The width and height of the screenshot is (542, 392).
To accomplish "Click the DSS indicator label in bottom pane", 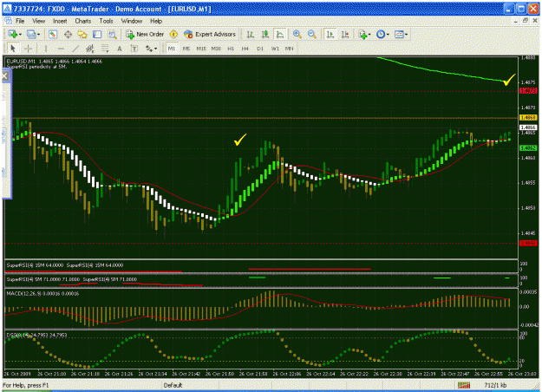I will (x=36, y=335).
